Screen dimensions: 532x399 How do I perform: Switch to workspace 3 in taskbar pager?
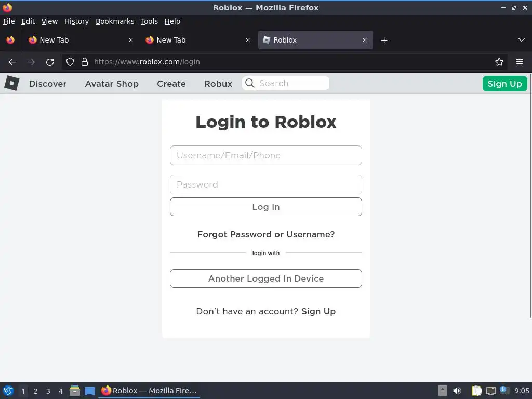(x=48, y=391)
